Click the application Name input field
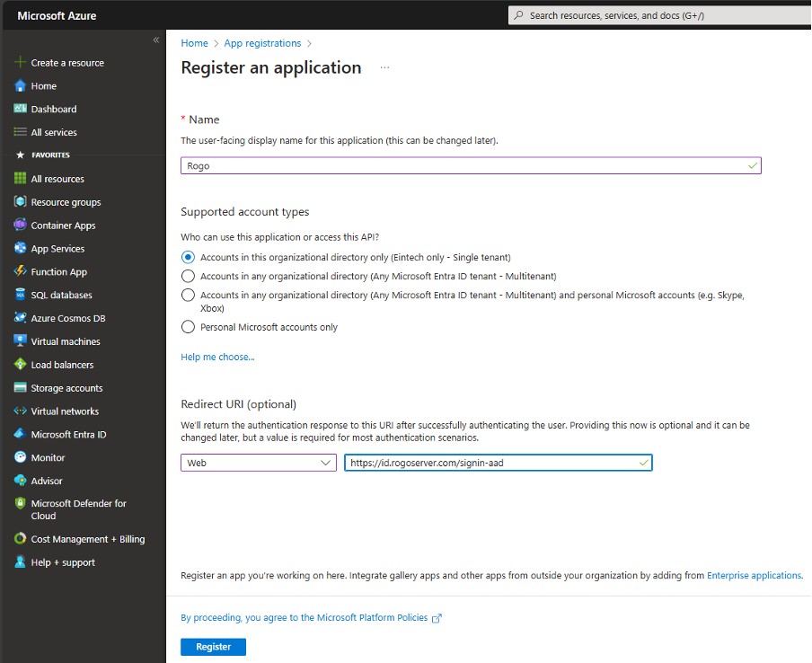Image resolution: width=812 pixels, height=663 pixels. coord(471,165)
